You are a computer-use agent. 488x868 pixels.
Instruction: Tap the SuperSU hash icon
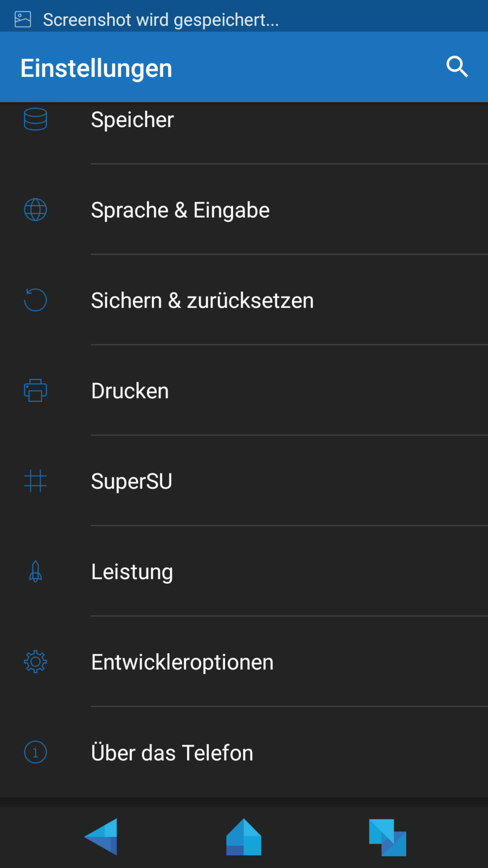[x=35, y=481]
